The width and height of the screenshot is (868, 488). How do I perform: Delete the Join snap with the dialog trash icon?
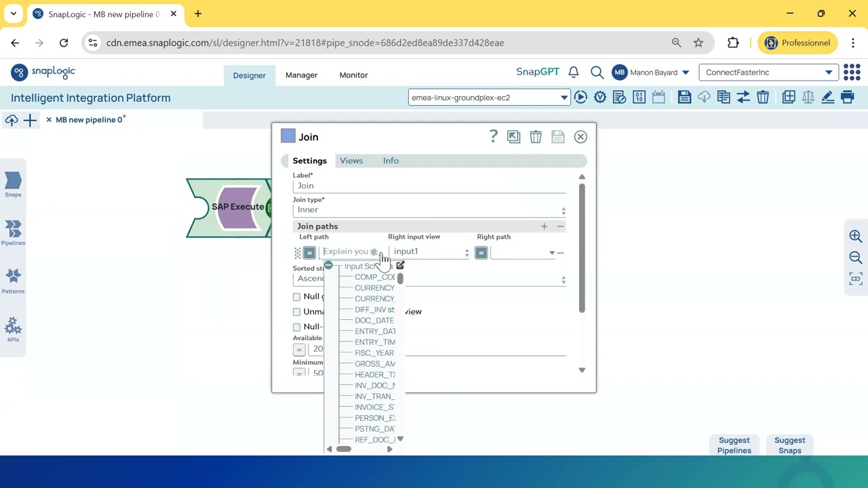point(536,137)
